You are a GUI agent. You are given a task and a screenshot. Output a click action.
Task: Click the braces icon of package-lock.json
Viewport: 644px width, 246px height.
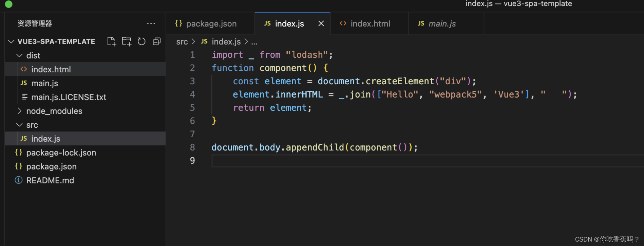[x=19, y=153]
